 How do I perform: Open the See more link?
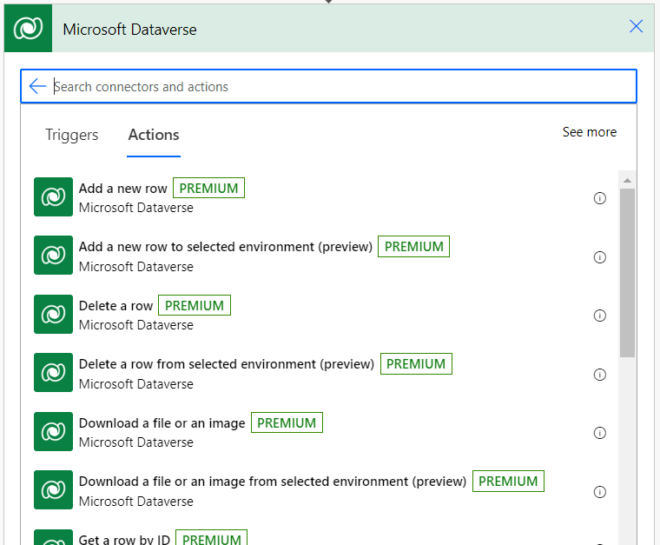point(589,132)
